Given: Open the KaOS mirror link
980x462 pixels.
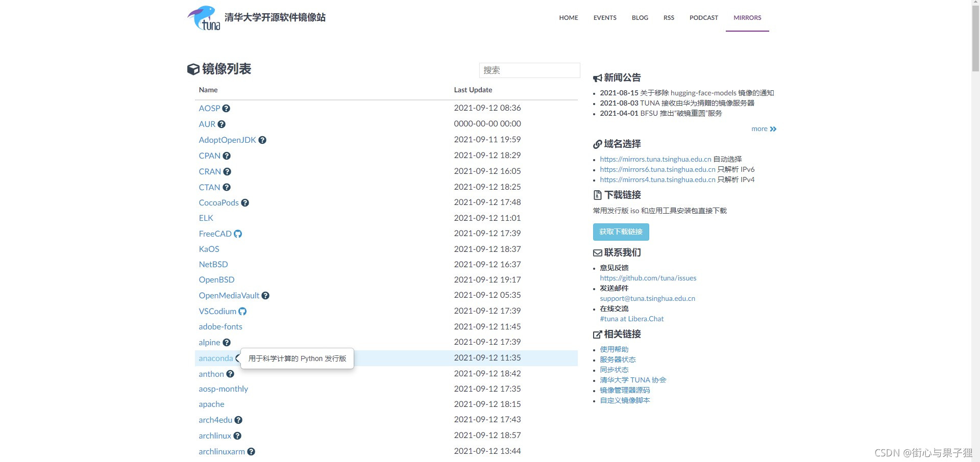Looking at the screenshot, I should tap(209, 249).
